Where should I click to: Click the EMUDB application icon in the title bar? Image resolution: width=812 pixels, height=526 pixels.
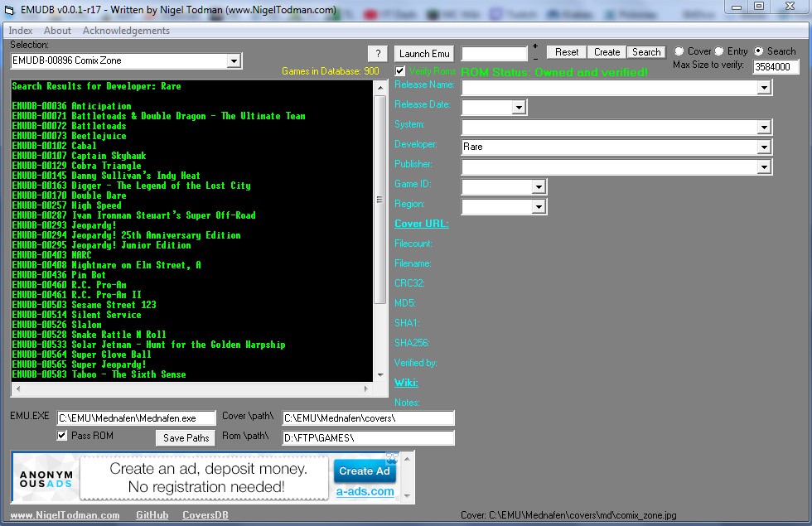[8, 8]
